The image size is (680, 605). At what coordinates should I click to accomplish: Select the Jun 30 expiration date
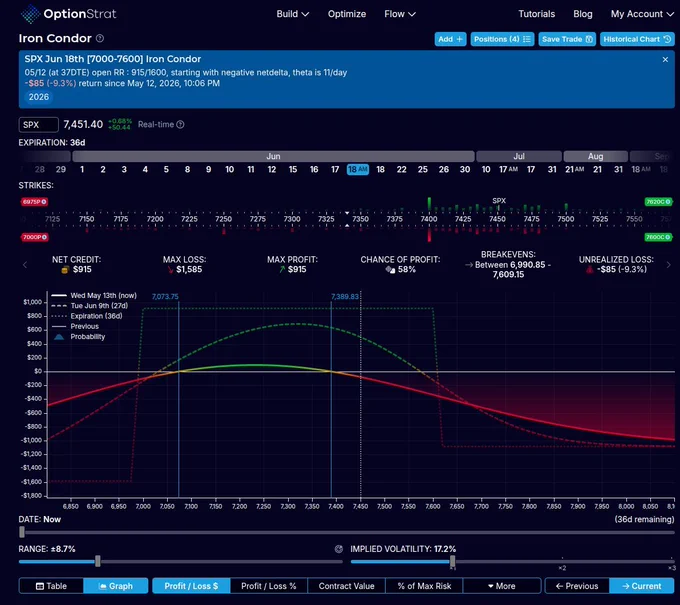click(465, 169)
